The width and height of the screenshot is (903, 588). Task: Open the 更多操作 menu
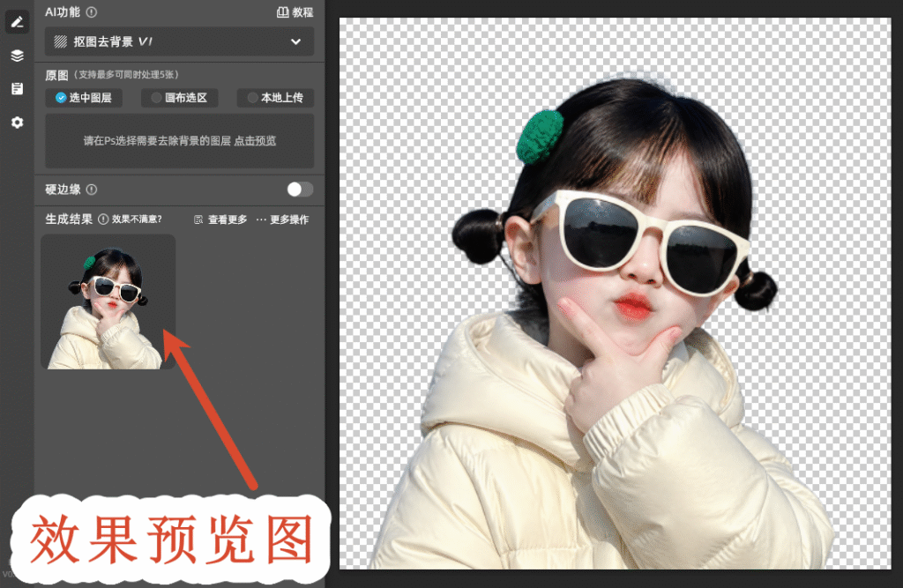283,220
